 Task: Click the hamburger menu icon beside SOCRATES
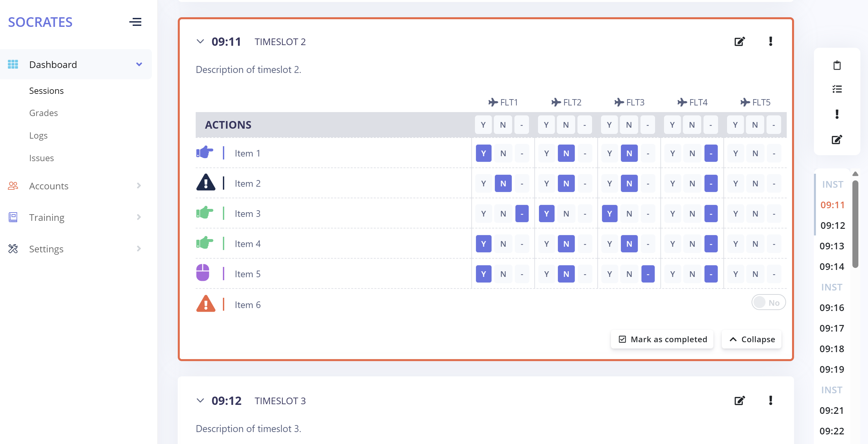coord(135,22)
